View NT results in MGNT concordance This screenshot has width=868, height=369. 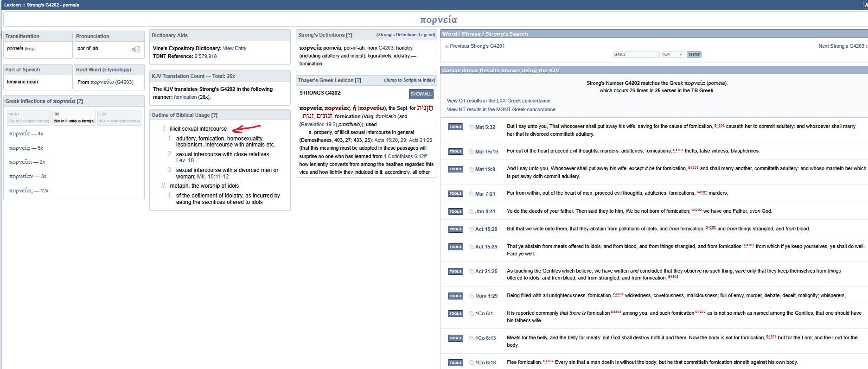tap(501, 109)
